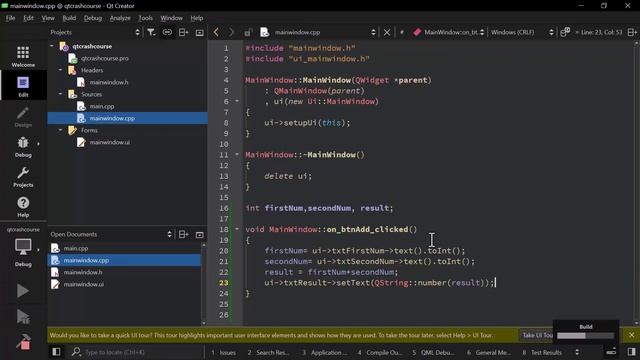Open more output panes arrows in status bar
This screenshot has height=360, width=640.
point(577,352)
